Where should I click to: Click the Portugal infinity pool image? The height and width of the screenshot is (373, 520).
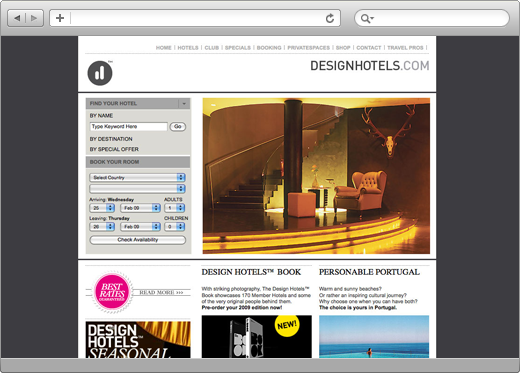(374, 337)
